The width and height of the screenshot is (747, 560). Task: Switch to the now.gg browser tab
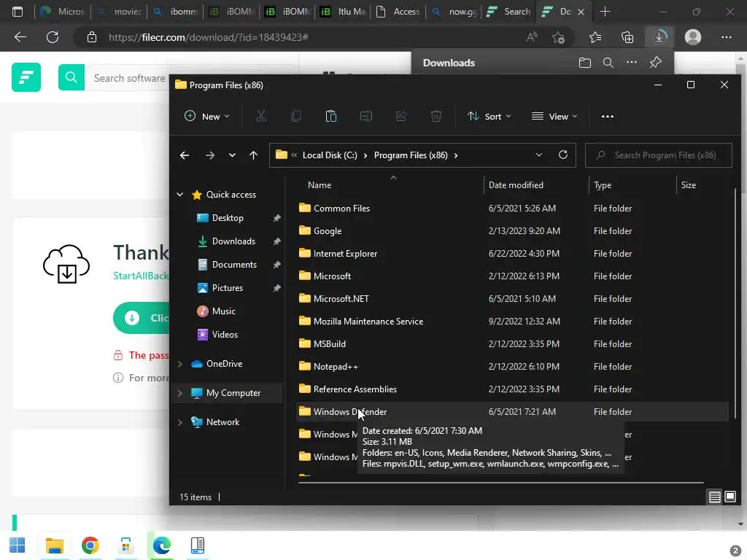click(454, 12)
